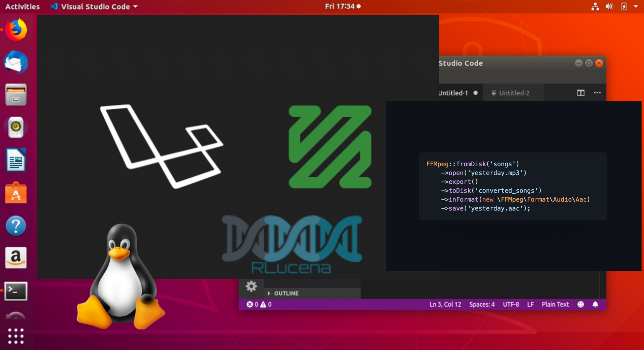Change end of line sequence LF

(x=530, y=304)
